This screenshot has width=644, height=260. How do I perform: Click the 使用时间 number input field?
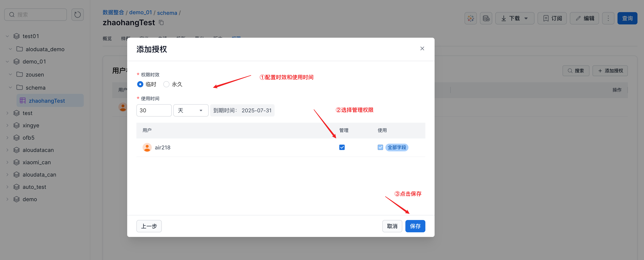[x=154, y=110]
